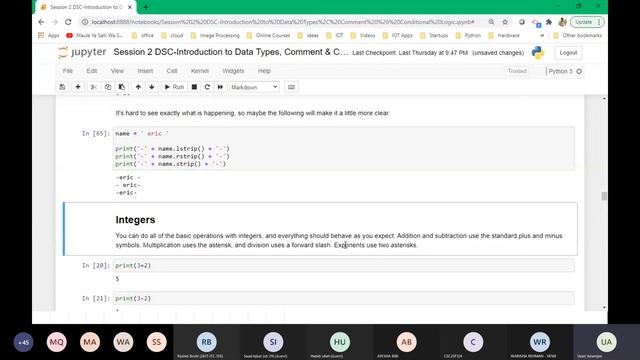
Task: Select participant avatar MQ
Action: pos(56,342)
